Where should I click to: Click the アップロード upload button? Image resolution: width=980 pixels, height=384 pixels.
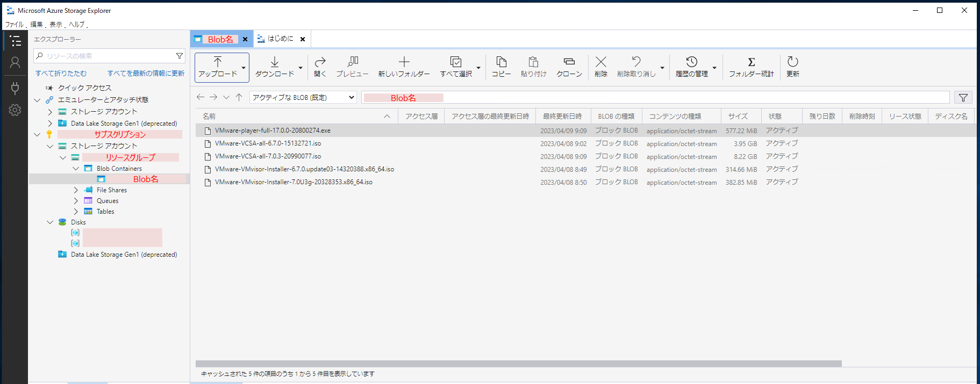click(218, 67)
